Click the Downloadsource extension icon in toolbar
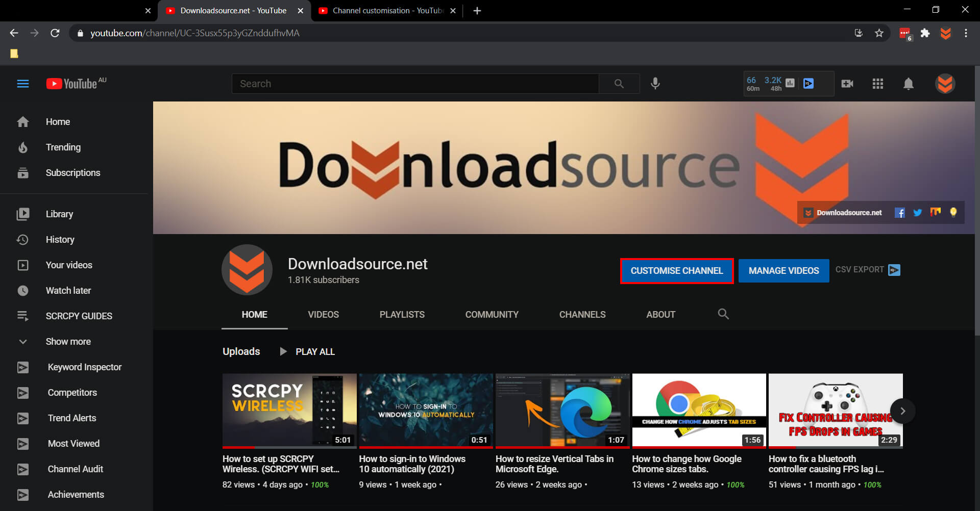The width and height of the screenshot is (980, 511). (x=945, y=33)
